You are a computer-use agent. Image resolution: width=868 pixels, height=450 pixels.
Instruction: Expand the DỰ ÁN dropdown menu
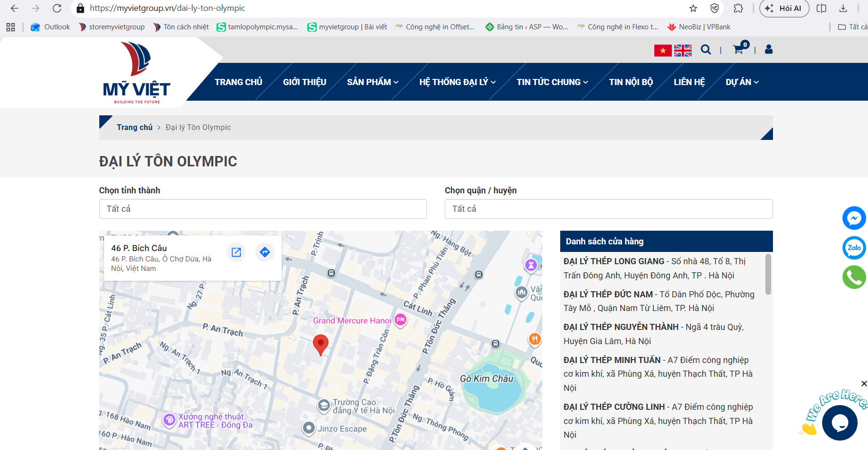(x=742, y=82)
